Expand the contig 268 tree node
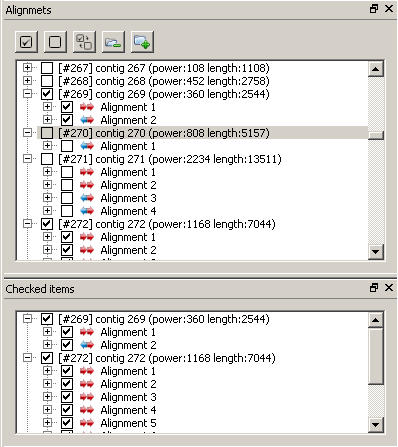 (27, 81)
